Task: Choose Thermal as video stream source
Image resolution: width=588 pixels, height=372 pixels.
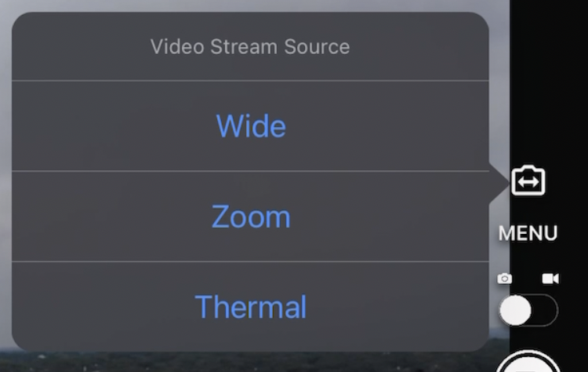Action: pos(251,307)
